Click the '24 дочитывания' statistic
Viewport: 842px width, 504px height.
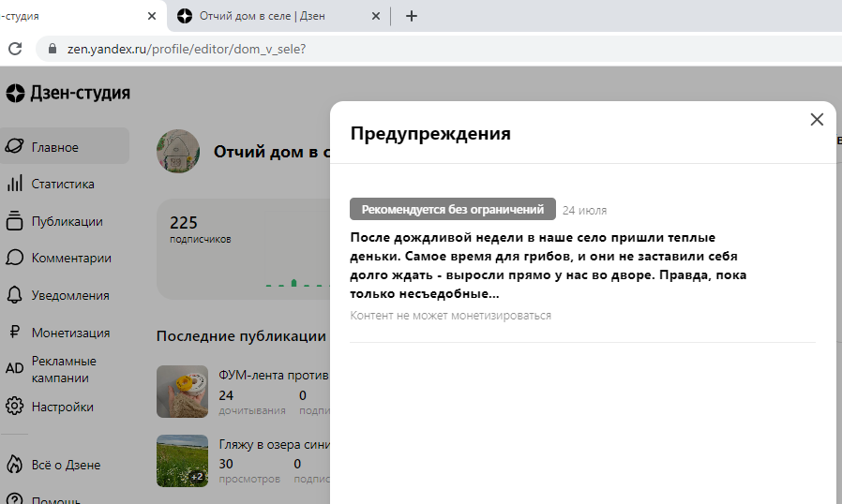click(252, 402)
